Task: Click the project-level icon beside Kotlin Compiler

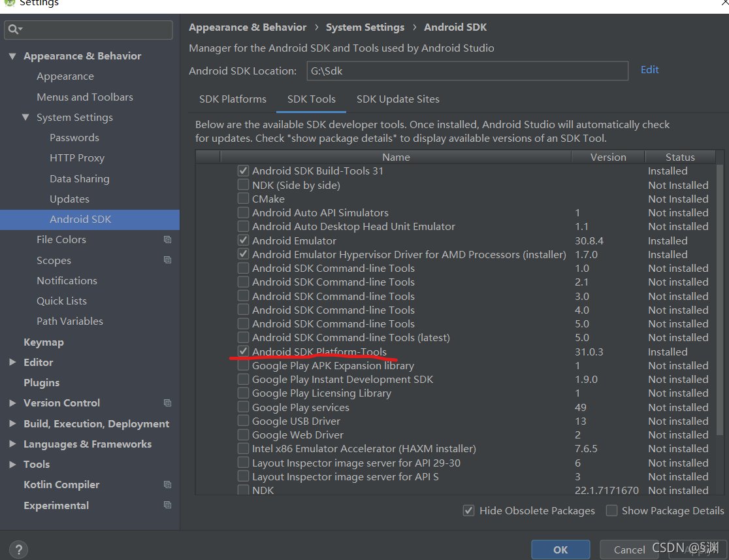Action: [x=167, y=485]
